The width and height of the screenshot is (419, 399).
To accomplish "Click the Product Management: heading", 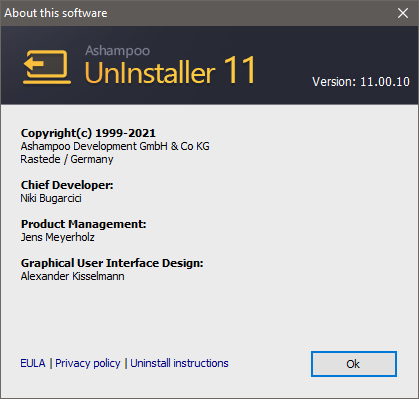I will tap(83, 224).
